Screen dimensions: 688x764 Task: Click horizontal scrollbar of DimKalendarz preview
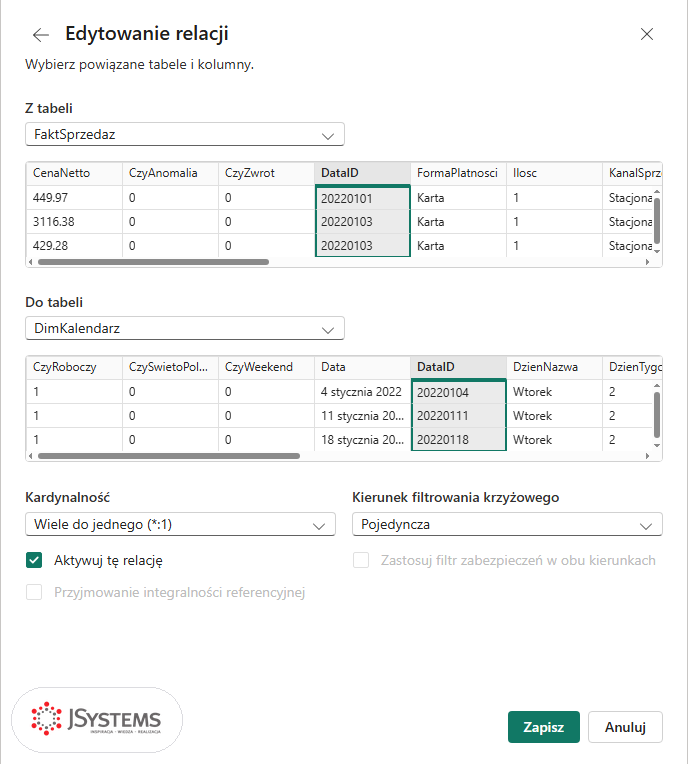(x=169, y=456)
